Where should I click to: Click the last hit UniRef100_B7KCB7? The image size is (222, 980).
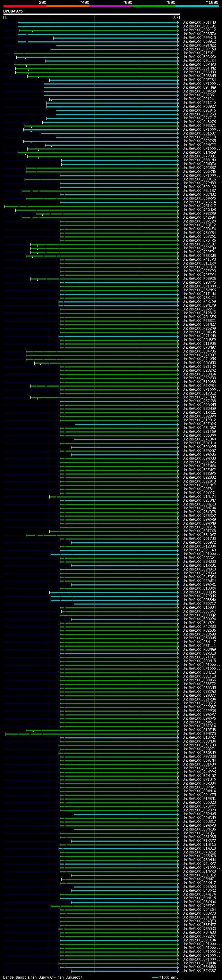(x=199, y=971)
